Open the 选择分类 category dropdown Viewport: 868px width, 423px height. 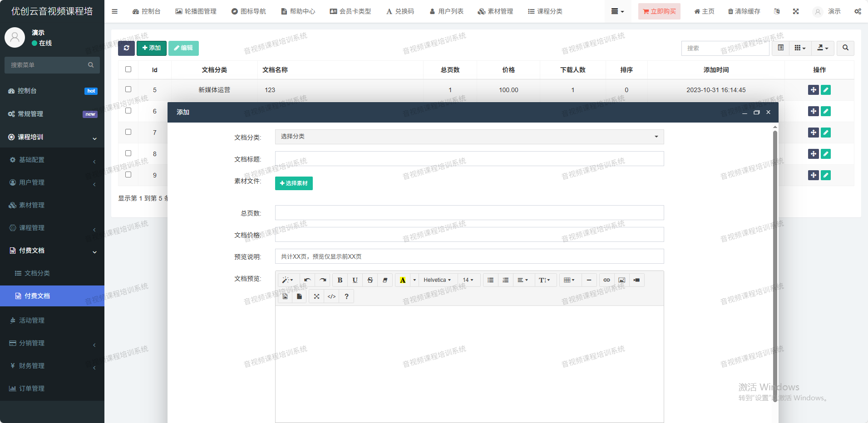[x=469, y=137]
